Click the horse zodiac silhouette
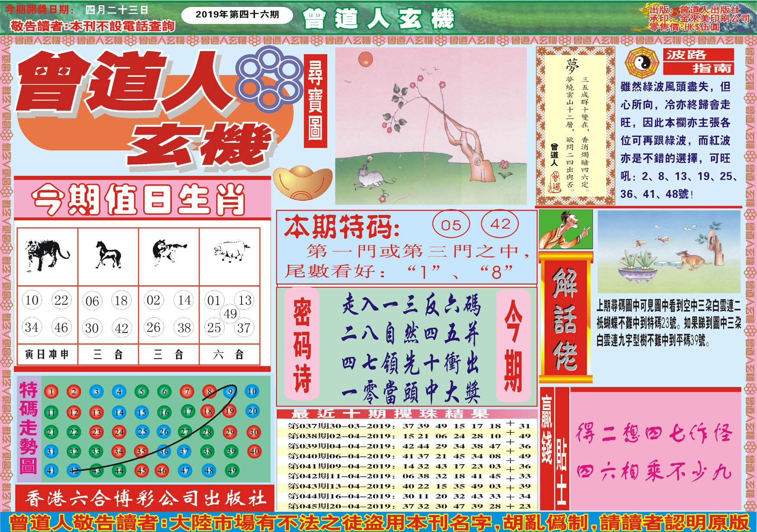 108,255
